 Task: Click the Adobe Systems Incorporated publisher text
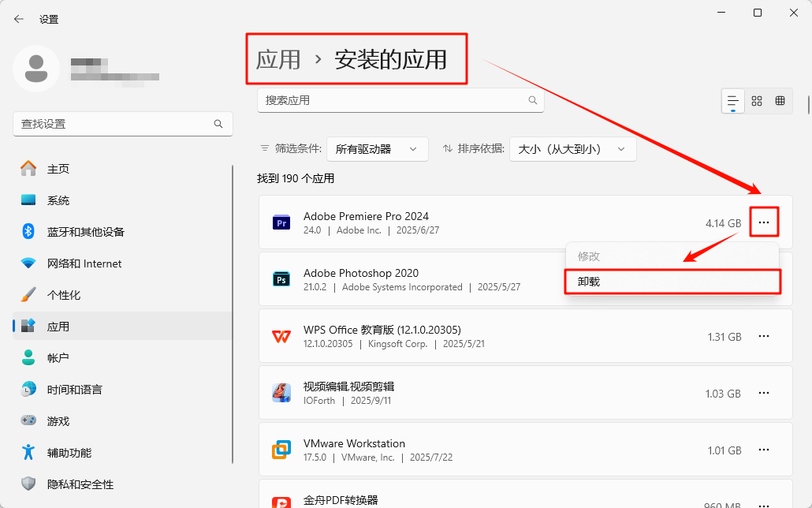pyautogui.click(x=402, y=287)
